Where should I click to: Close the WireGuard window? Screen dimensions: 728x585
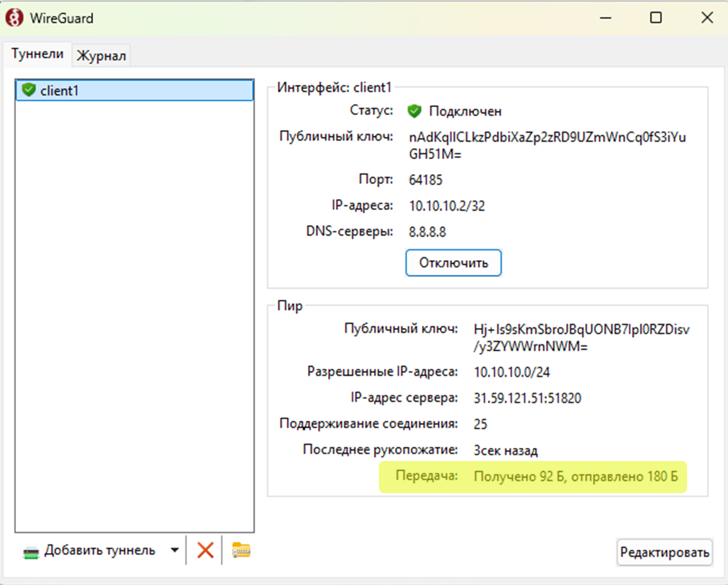tap(707, 18)
